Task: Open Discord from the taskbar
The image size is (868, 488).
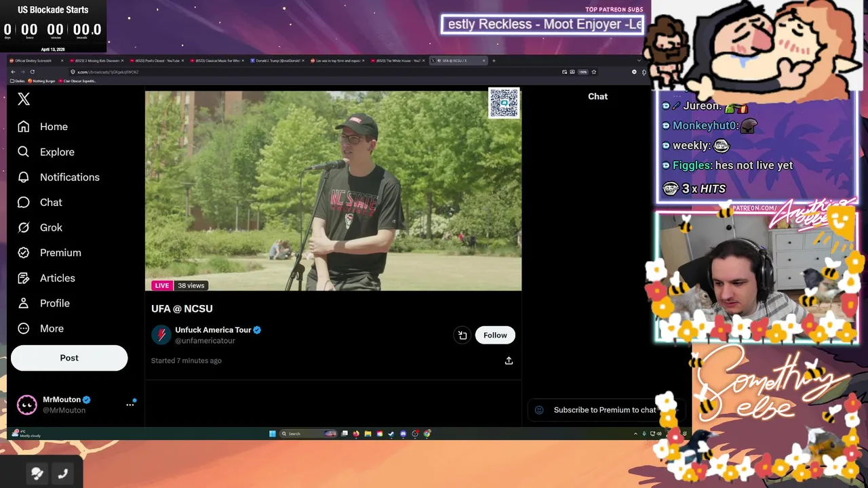Action: (x=403, y=434)
